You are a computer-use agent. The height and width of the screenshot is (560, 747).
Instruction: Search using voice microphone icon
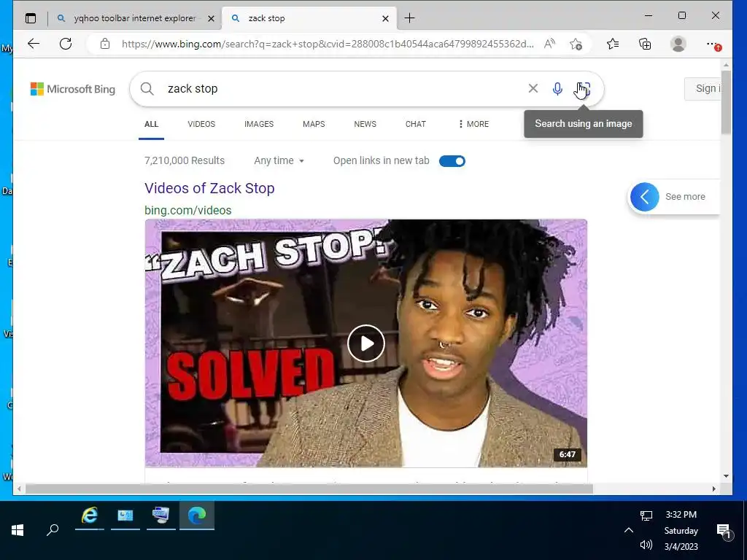point(557,88)
